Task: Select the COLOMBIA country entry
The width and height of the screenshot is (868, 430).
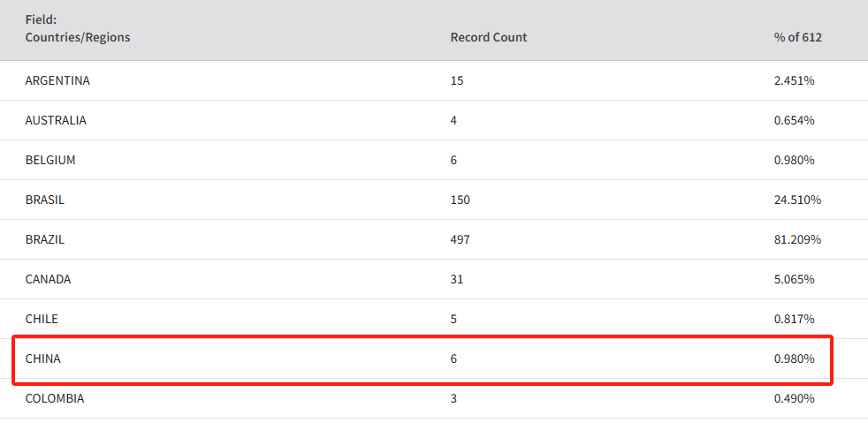Action: [x=55, y=398]
